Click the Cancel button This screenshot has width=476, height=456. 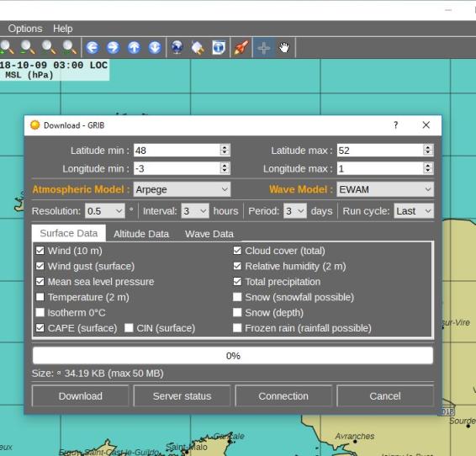click(385, 396)
